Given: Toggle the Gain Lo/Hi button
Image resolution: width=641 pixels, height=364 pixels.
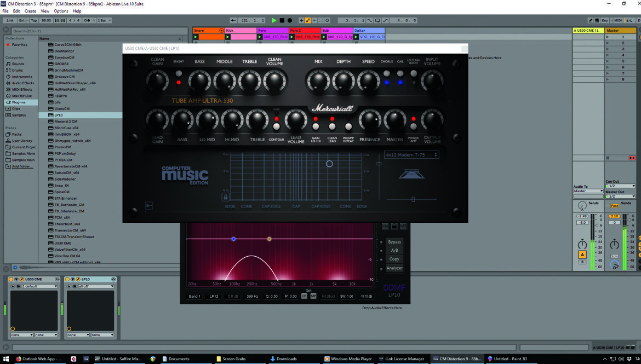Looking at the screenshot, I should click(x=316, y=126).
